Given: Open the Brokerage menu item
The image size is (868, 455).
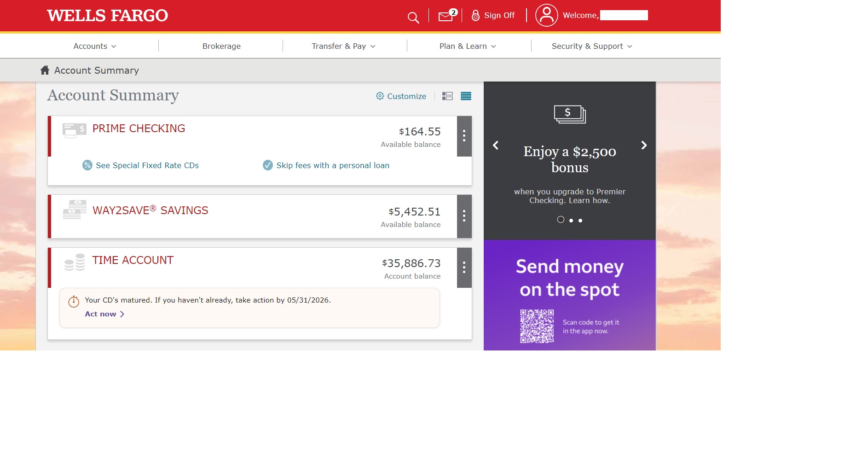Looking at the screenshot, I should (221, 46).
